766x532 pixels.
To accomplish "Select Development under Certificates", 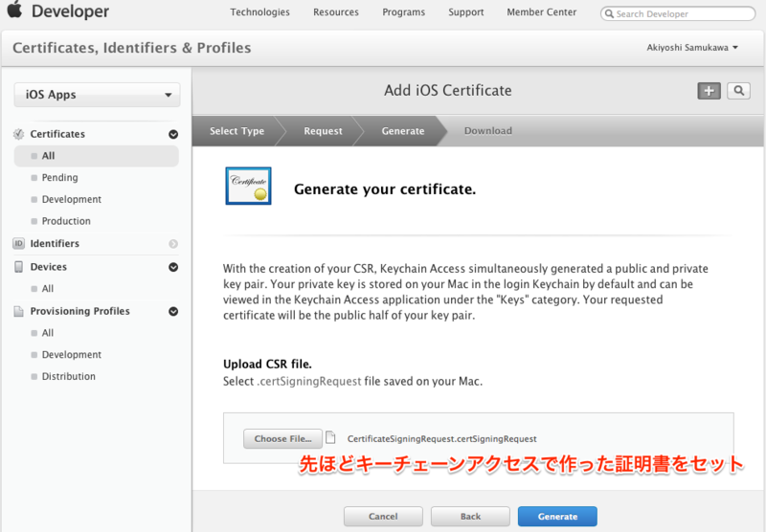I will pos(71,199).
